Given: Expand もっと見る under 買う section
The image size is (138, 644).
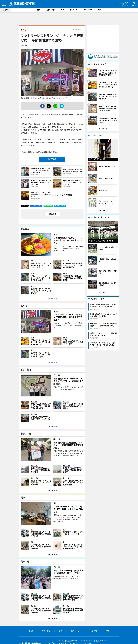Looking at the screenshot, I should pos(52,554).
